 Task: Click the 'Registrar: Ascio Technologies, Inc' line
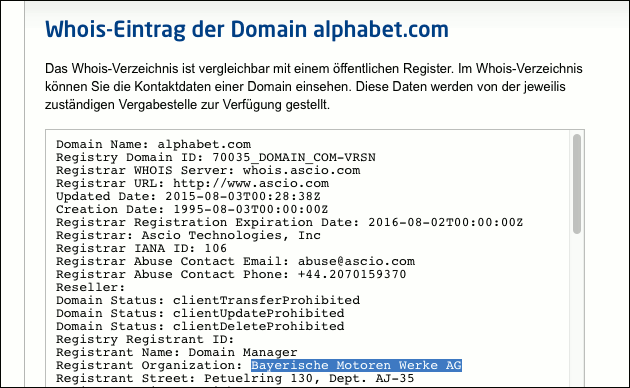coord(188,235)
